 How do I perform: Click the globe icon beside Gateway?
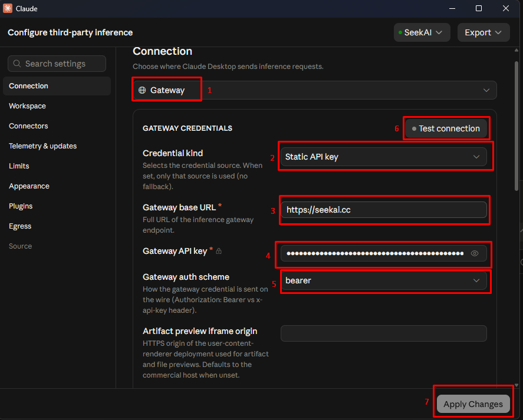142,90
